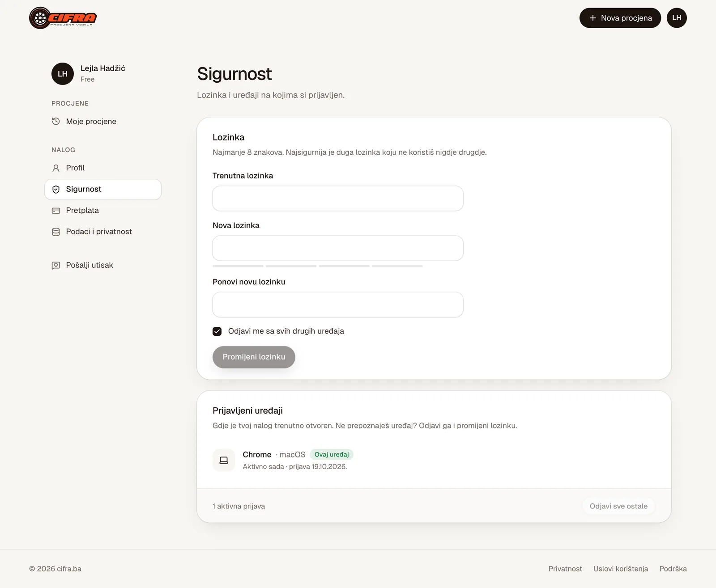Screen dimensions: 716x588
Task: Start a new appraisal with Nova procjena
Action: coord(620,18)
